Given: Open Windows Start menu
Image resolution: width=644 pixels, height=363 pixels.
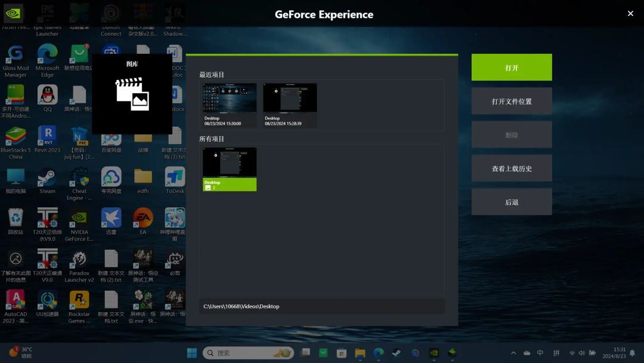Looking at the screenshot, I should (x=192, y=353).
